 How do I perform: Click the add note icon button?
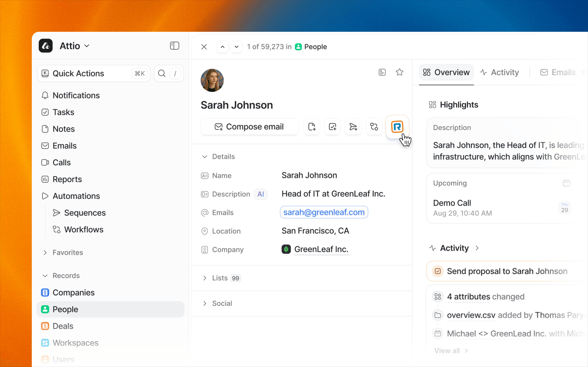click(312, 127)
